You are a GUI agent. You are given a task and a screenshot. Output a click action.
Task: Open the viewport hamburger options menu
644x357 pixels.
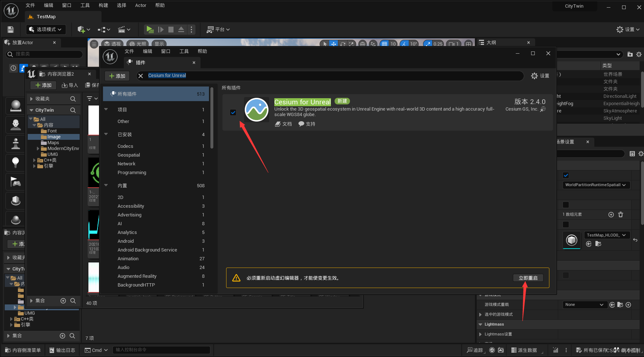94,44
